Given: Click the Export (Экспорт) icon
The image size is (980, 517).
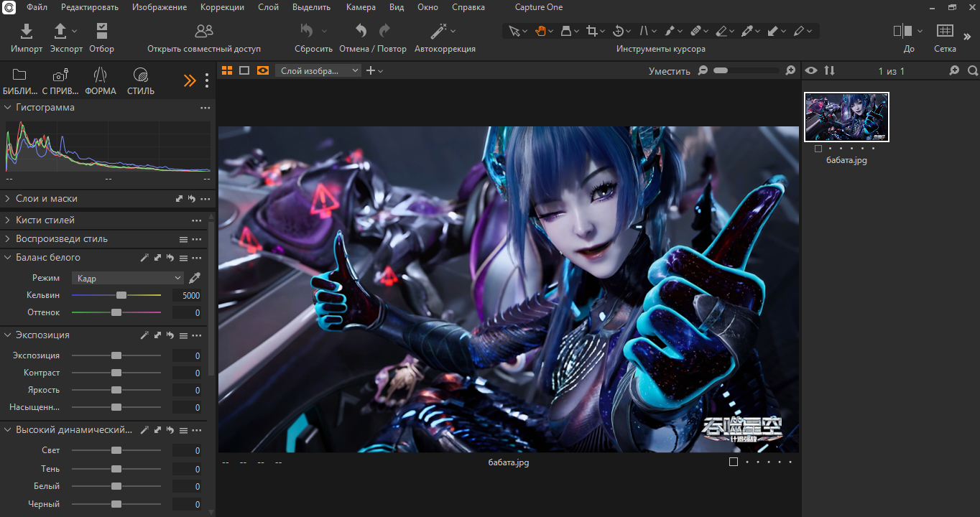Looking at the screenshot, I should coord(60,31).
